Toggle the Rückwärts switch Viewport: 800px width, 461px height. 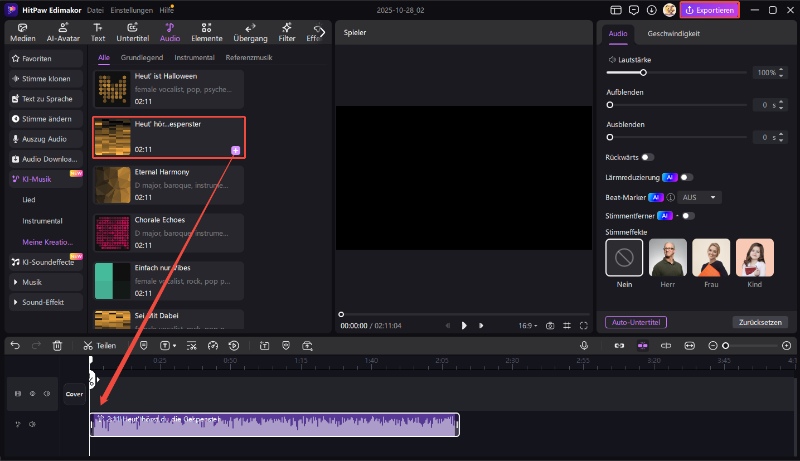click(647, 157)
